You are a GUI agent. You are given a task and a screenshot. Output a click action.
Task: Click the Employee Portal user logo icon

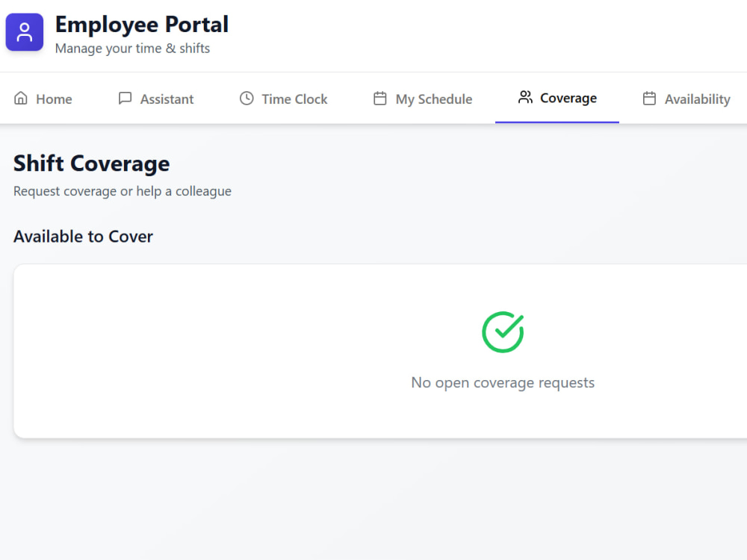coord(25,32)
